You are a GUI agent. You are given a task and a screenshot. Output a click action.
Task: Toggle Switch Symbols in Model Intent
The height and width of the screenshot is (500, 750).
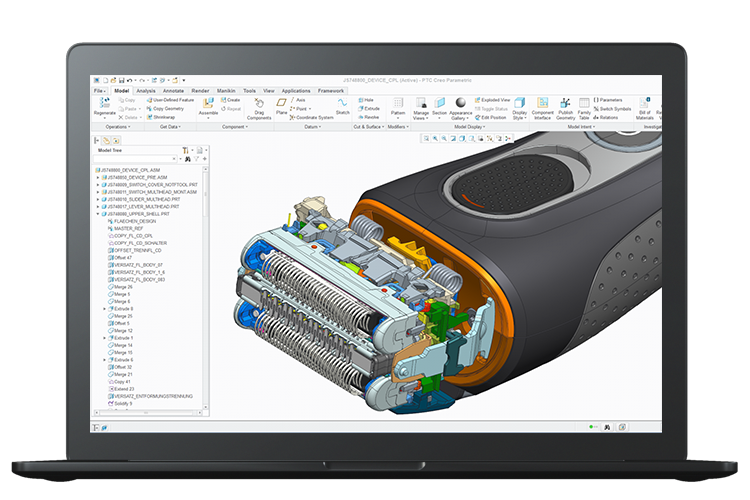pyautogui.click(x=613, y=108)
